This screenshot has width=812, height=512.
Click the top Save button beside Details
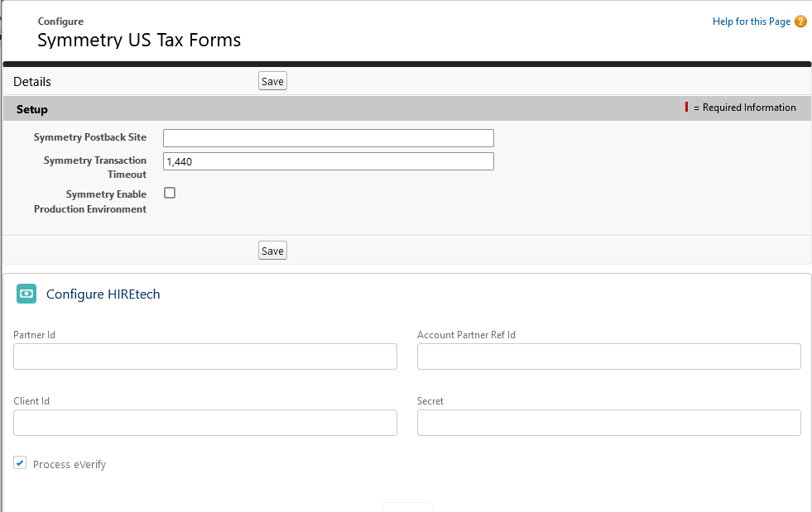272,81
